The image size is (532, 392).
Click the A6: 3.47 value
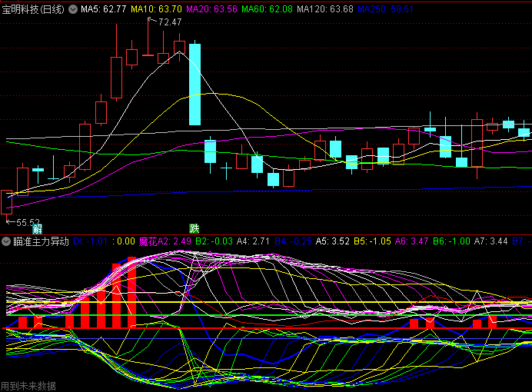click(412, 241)
